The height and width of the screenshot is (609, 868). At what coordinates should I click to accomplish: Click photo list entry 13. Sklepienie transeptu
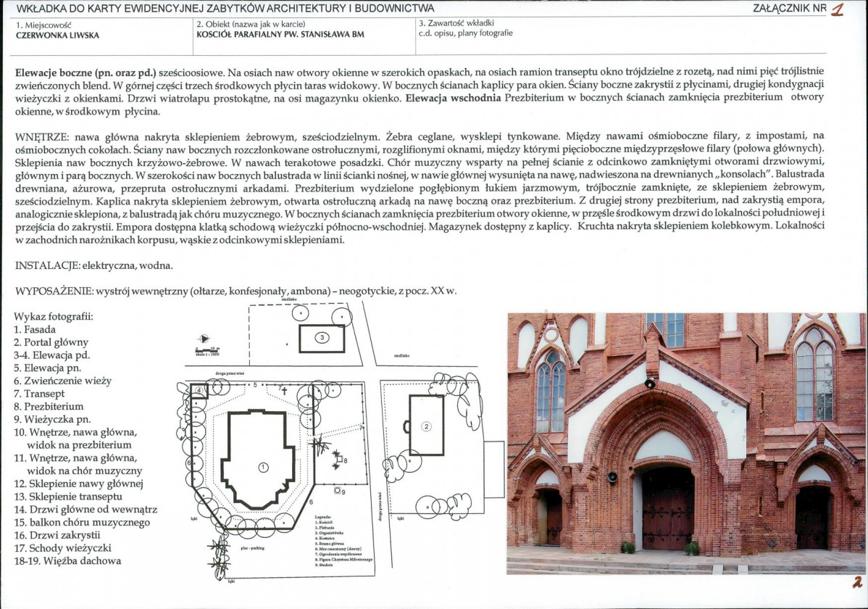tap(68, 497)
